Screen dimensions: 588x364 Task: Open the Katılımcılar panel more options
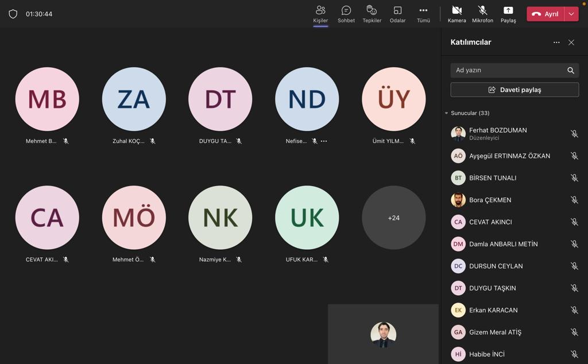click(x=556, y=42)
